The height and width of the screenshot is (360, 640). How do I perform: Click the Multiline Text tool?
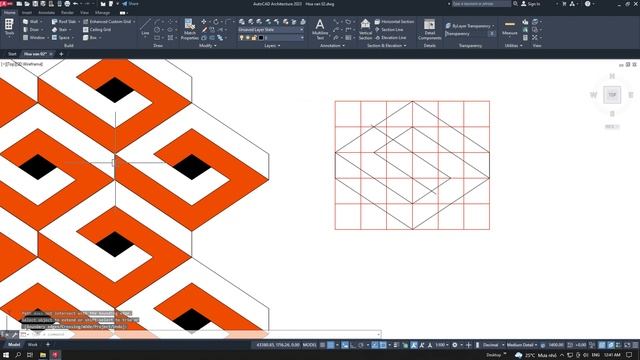(x=320, y=29)
